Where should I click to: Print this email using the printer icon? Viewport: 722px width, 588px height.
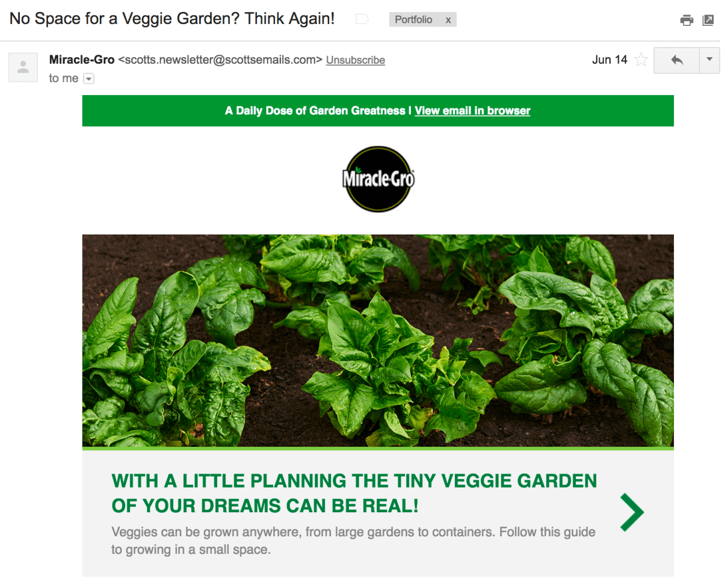tap(687, 20)
